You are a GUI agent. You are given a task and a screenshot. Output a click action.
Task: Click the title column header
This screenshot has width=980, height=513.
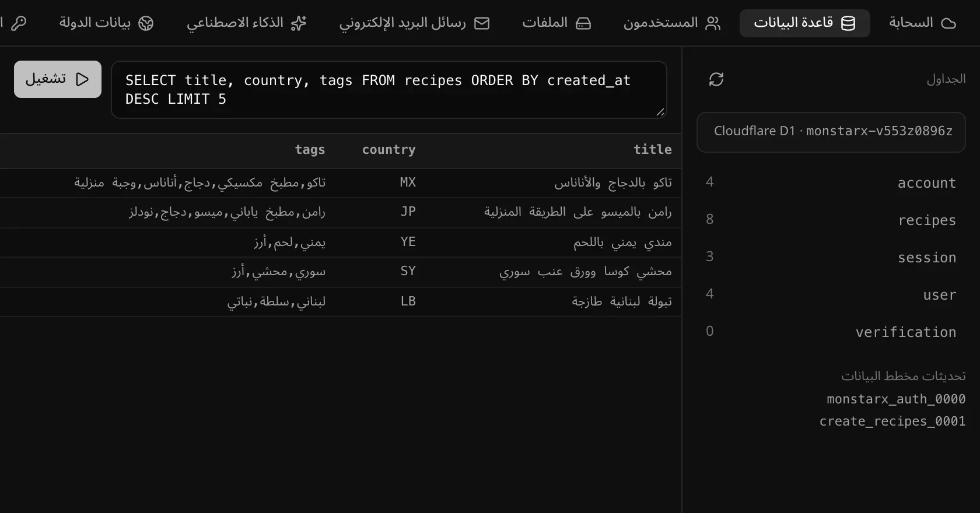coord(652,150)
